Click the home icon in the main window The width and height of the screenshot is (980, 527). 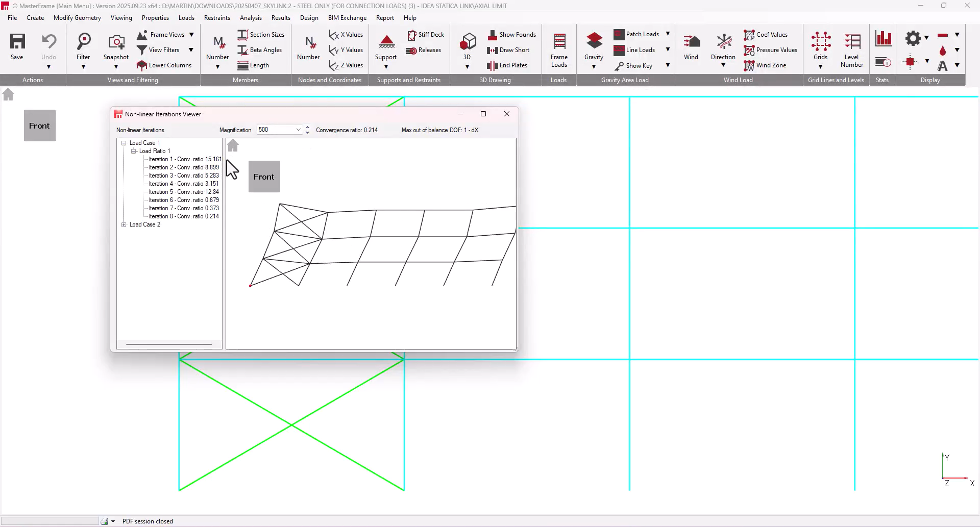8,94
